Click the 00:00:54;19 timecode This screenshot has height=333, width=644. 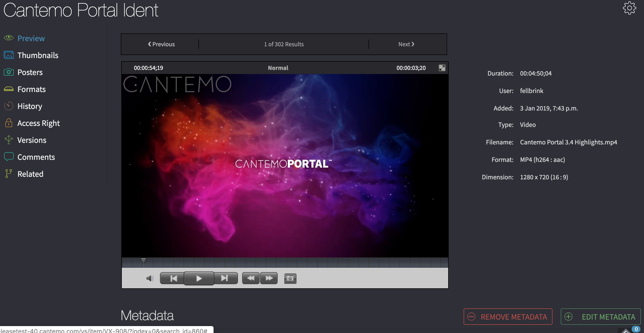[149, 68]
